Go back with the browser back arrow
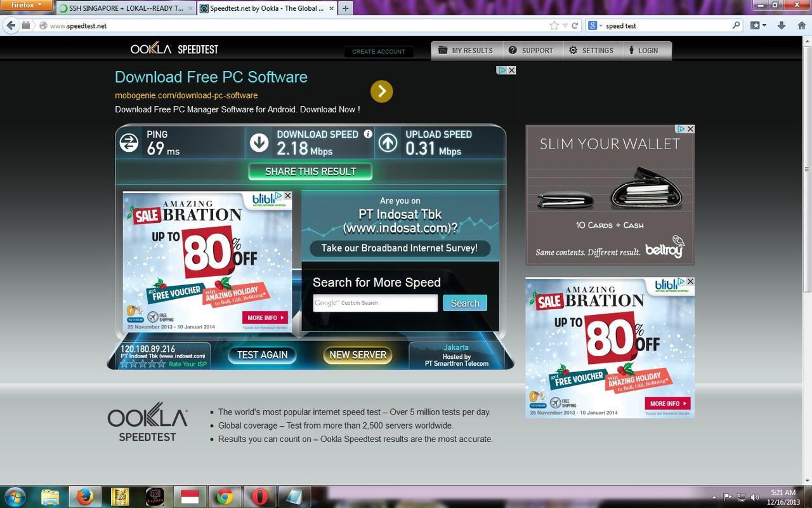Screen dimensions: 812x508 pos(11,25)
